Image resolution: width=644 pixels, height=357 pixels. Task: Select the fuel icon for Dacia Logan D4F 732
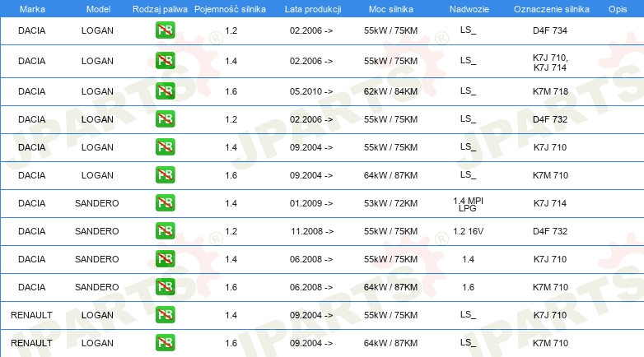pyautogui.click(x=165, y=119)
